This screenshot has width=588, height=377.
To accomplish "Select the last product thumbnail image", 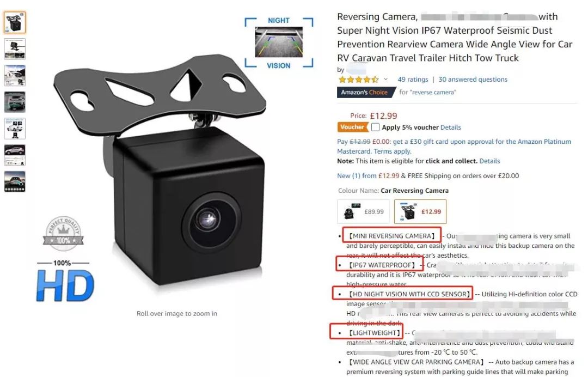I will 15,181.
